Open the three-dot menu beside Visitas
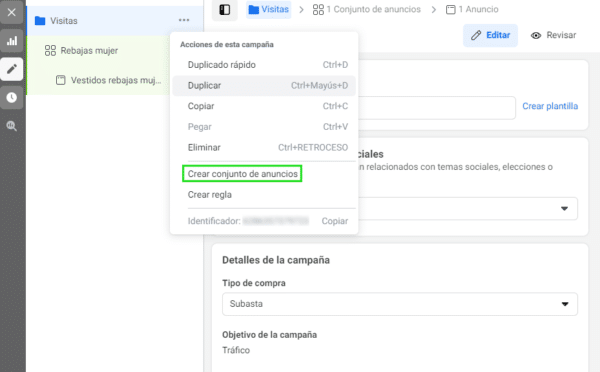Viewport: 600px width, 372px height. (184, 20)
